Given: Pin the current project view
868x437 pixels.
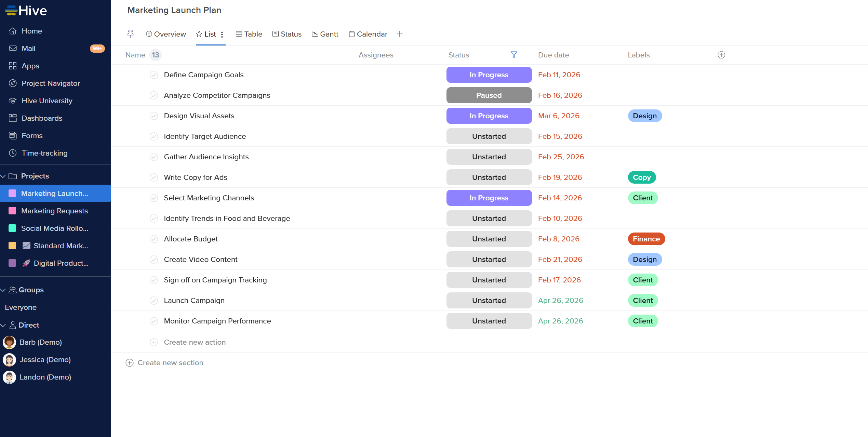Looking at the screenshot, I should point(130,34).
